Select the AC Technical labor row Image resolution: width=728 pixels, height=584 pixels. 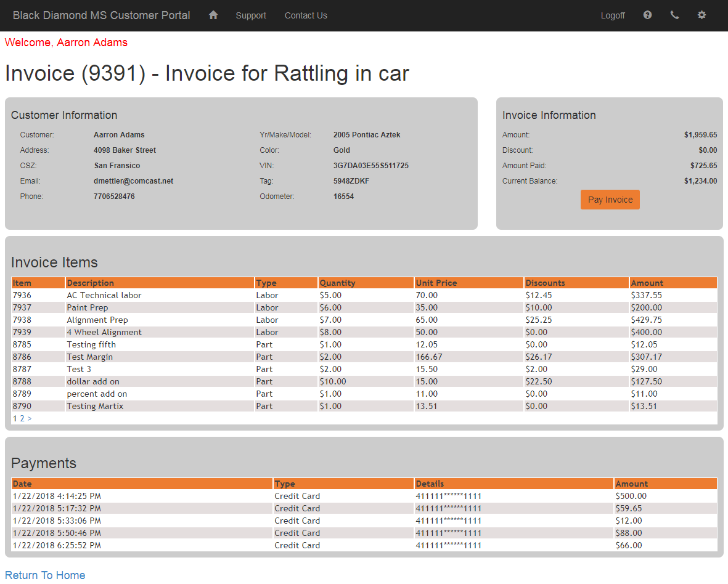click(104, 295)
